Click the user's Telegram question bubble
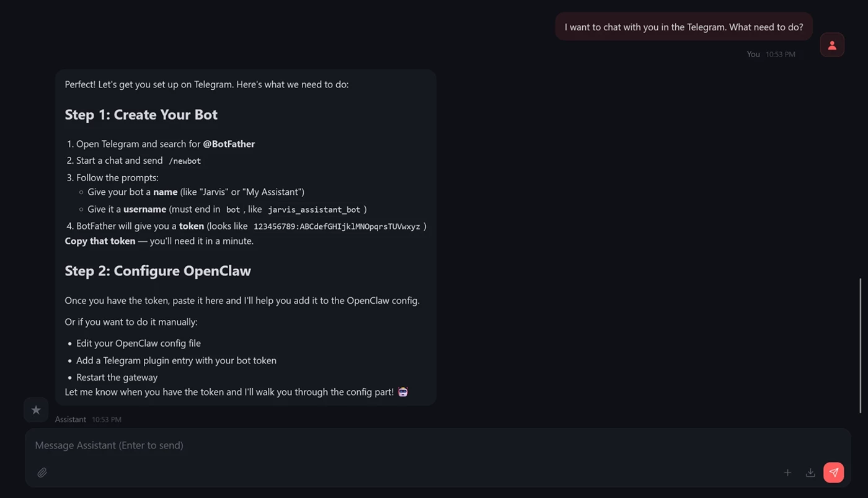The height and width of the screenshot is (498, 868). [x=683, y=27]
